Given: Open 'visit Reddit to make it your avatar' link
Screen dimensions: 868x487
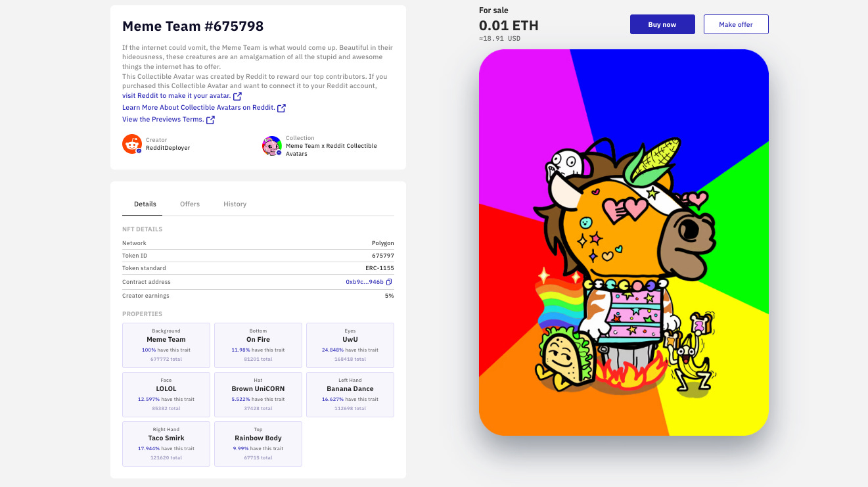Looking at the screenshot, I should (177, 96).
